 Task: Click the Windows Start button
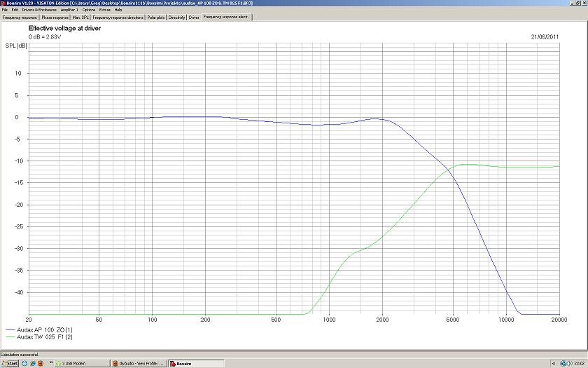click(10, 364)
